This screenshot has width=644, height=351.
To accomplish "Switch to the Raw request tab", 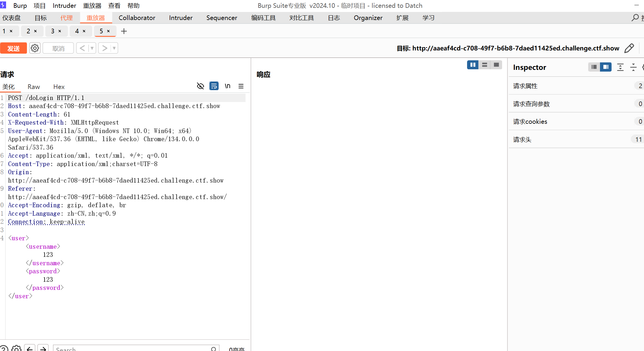I will (x=34, y=87).
